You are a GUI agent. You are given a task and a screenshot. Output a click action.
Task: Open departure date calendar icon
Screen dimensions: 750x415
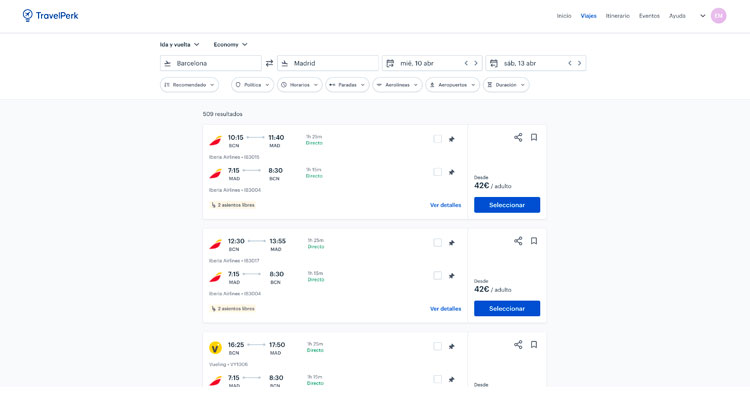click(390, 63)
